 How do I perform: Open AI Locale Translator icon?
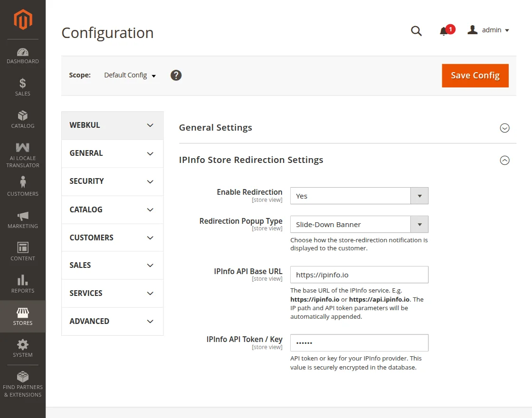[23, 148]
